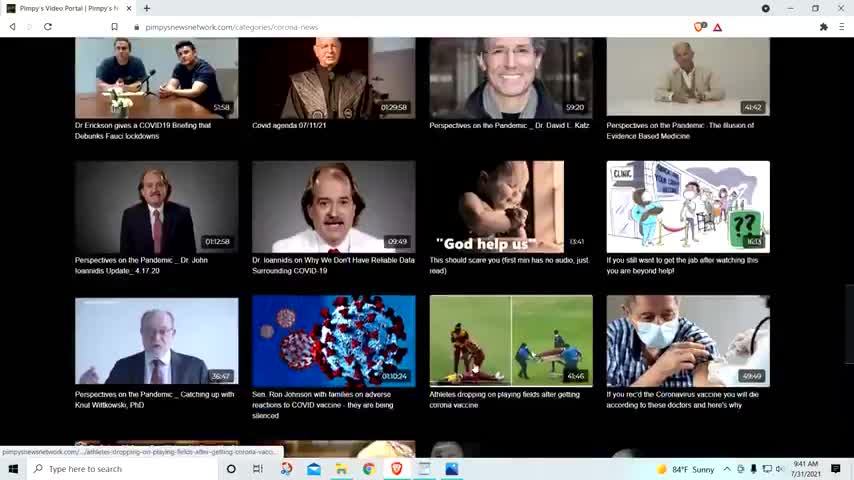The width and height of the screenshot is (854, 480).
Task: Open Task View in the taskbar
Action: (x=258, y=469)
